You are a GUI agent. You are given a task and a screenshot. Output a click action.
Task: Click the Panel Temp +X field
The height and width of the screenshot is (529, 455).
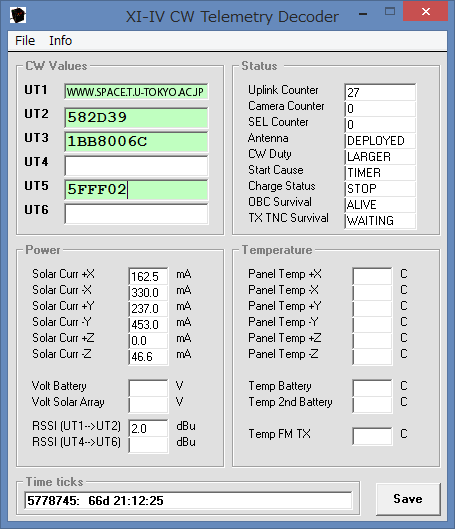coord(372,276)
